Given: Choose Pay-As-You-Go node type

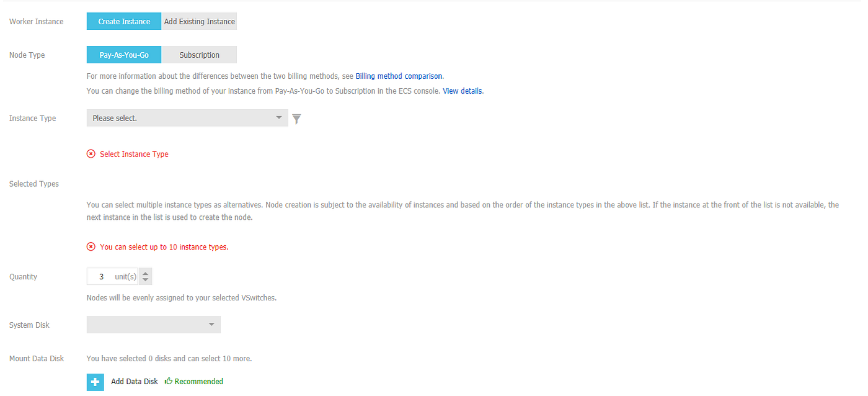Looking at the screenshot, I should (x=124, y=55).
